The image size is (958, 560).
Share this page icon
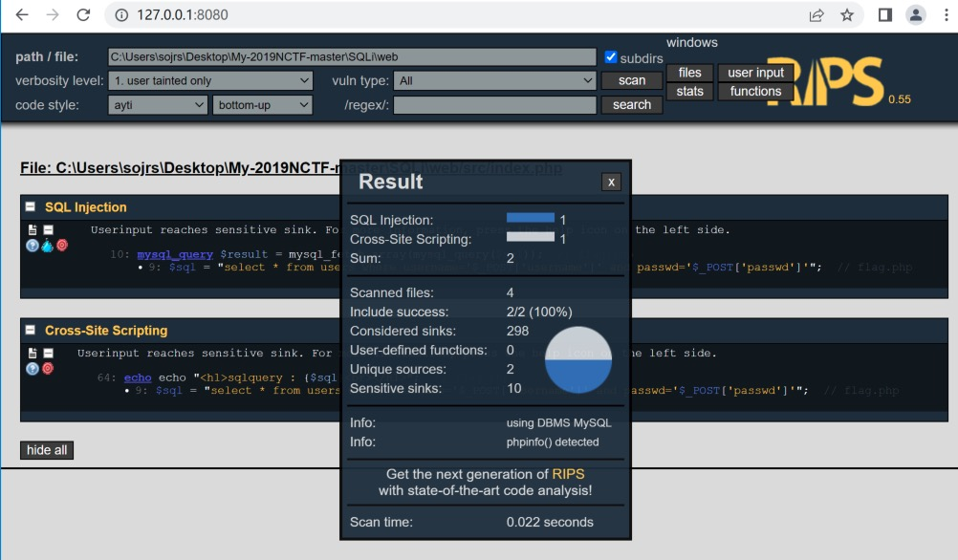816,14
